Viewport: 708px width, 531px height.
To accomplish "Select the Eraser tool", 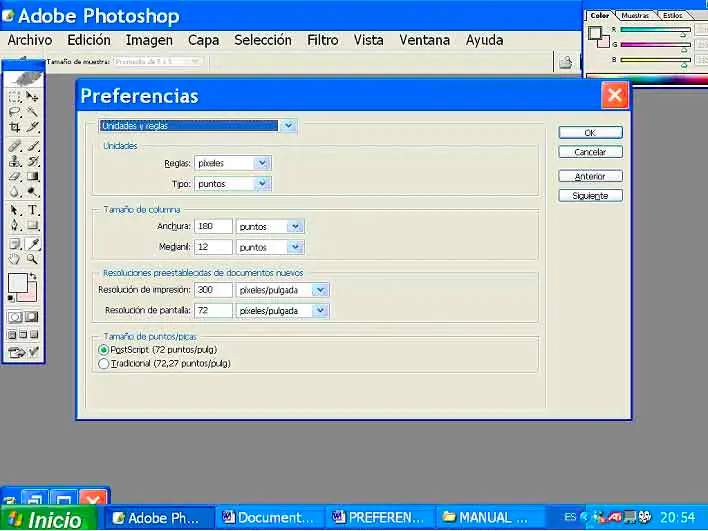I will point(14,177).
